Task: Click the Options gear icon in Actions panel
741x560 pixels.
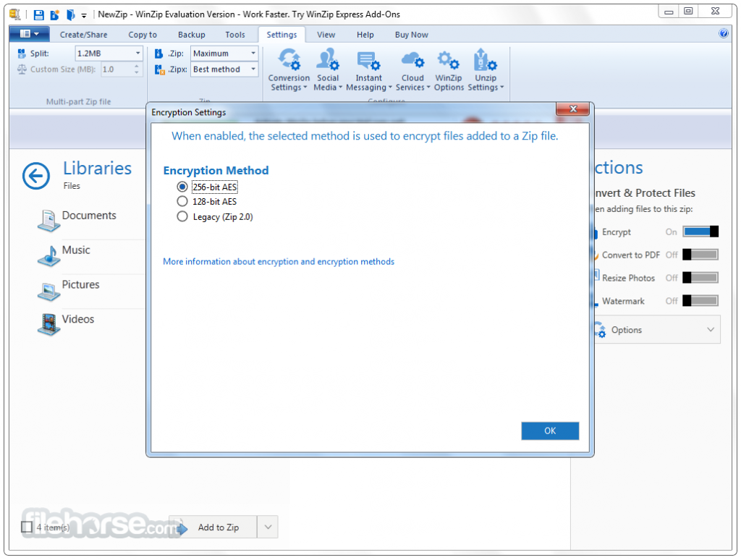Action: point(600,329)
